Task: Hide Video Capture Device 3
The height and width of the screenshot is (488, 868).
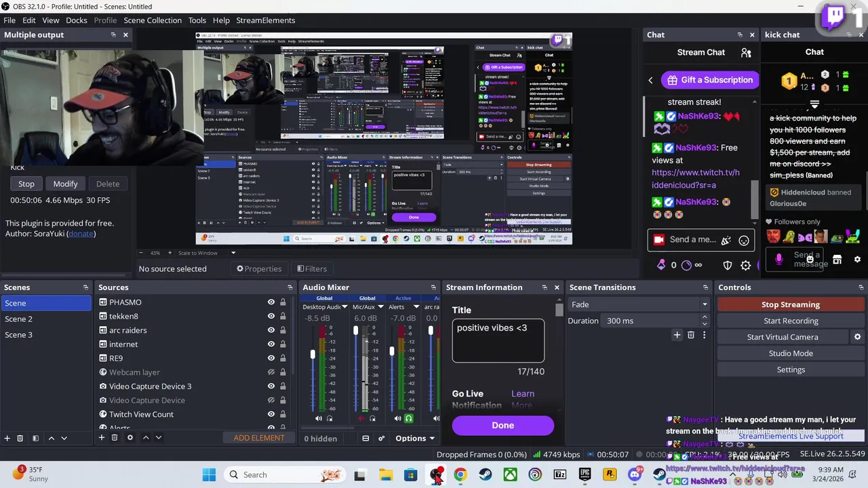Action: pyautogui.click(x=271, y=386)
